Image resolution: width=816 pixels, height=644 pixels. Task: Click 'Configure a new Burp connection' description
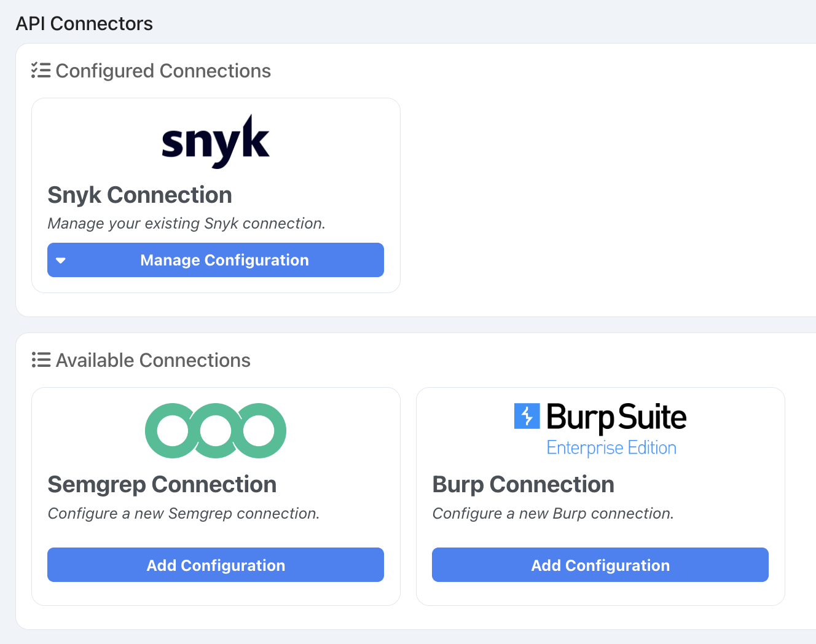pos(553,514)
